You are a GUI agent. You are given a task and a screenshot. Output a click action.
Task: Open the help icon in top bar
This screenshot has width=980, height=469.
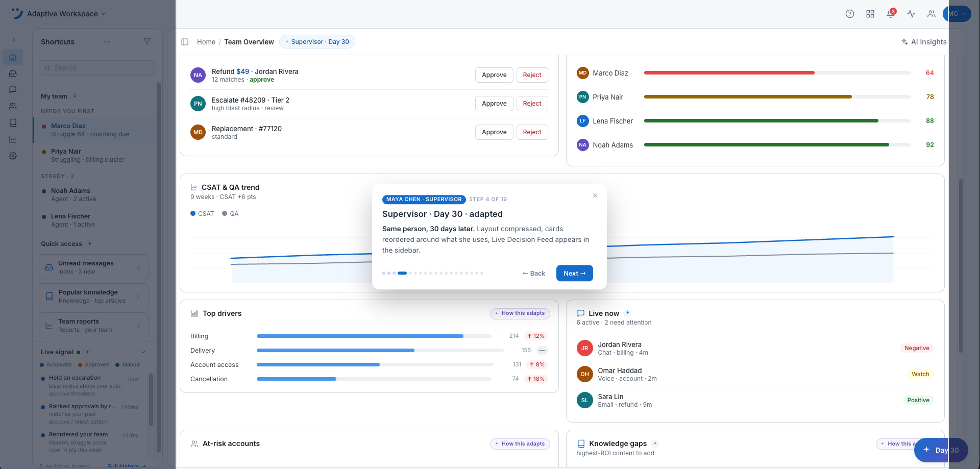pos(850,14)
